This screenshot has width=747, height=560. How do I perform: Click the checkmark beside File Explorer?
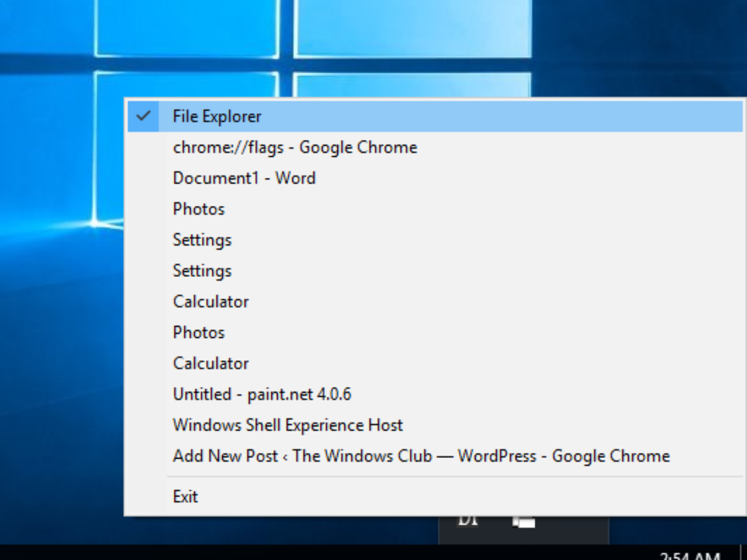144,116
